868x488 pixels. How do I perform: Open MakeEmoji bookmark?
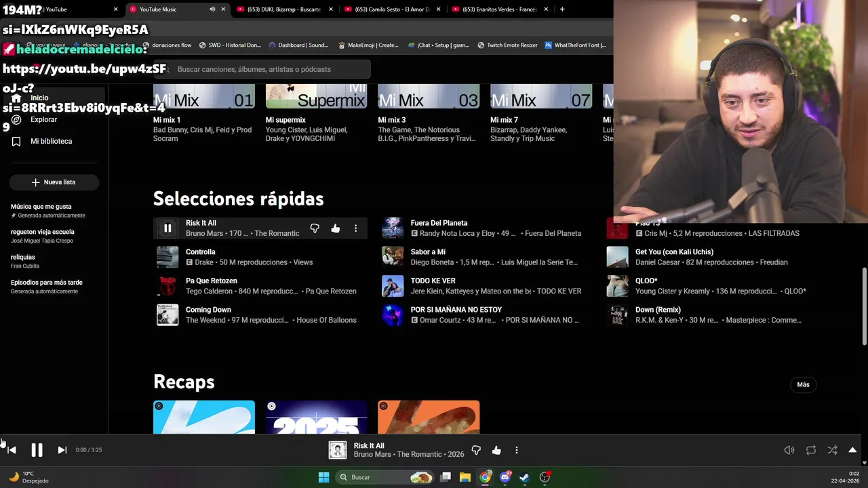pos(368,45)
